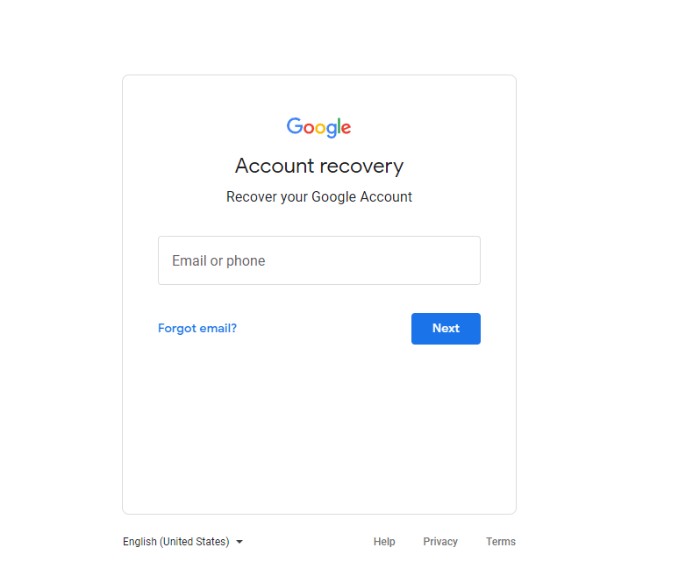Click the Recover your Google Account subtitle
Image resolution: width=700 pixels, height=569 pixels.
click(x=319, y=197)
